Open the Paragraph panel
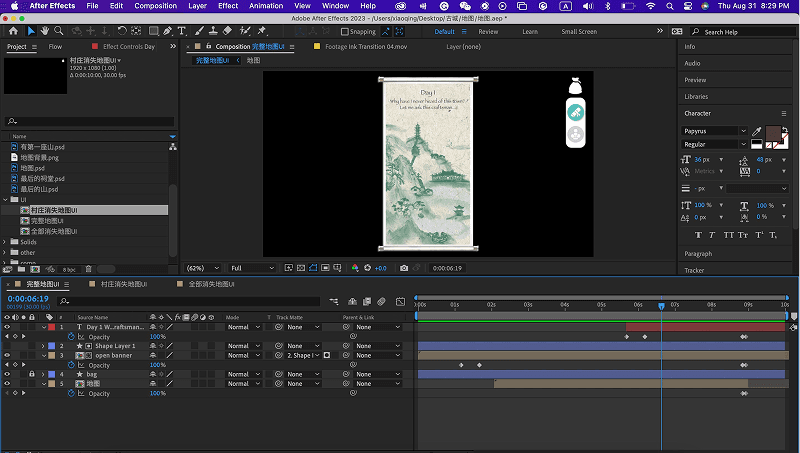The image size is (800, 453). [698, 253]
